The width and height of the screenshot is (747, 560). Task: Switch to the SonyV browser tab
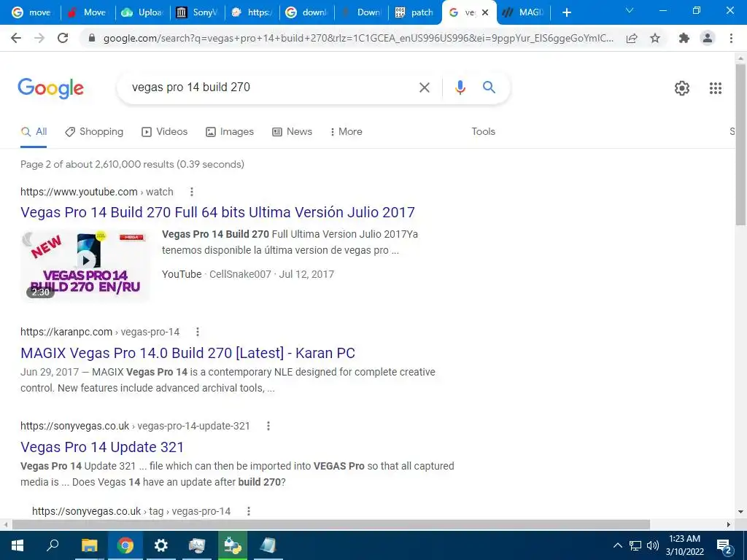tap(198, 12)
